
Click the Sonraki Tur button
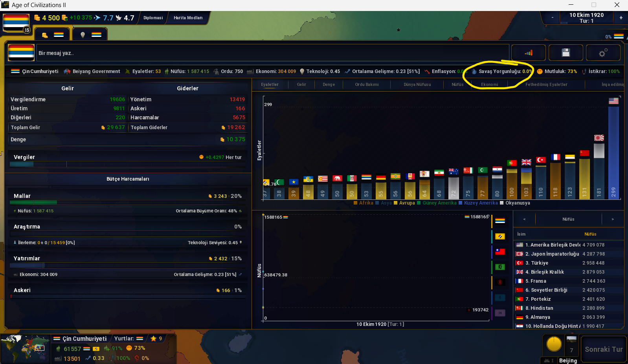[x=604, y=349]
